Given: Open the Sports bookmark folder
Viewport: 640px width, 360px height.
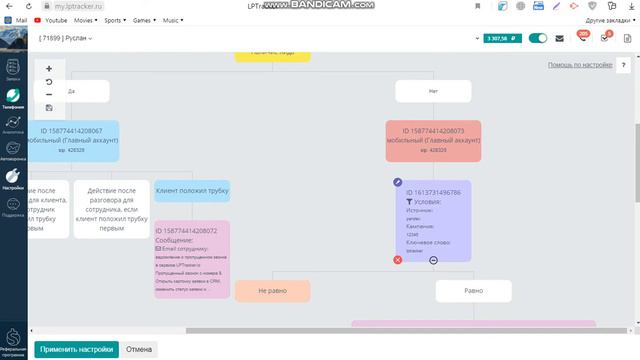Looking at the screenshot, I should [115, 20].
